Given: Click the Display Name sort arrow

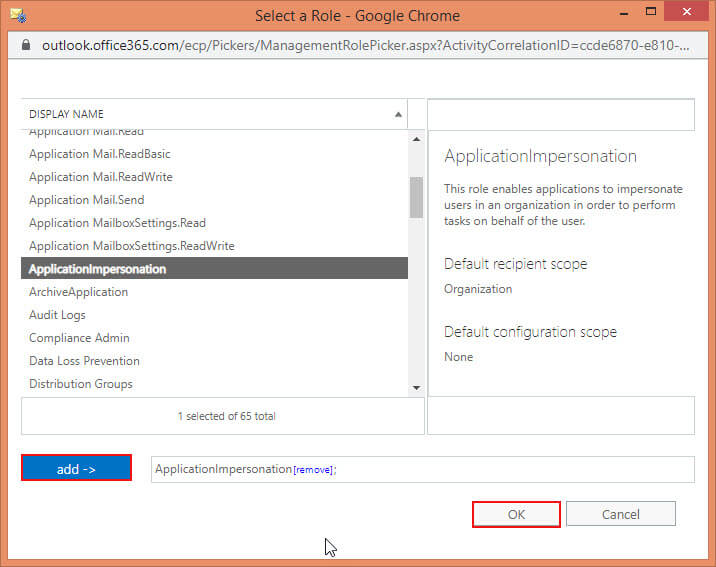Looking at the screenshot, I should 398,114.
